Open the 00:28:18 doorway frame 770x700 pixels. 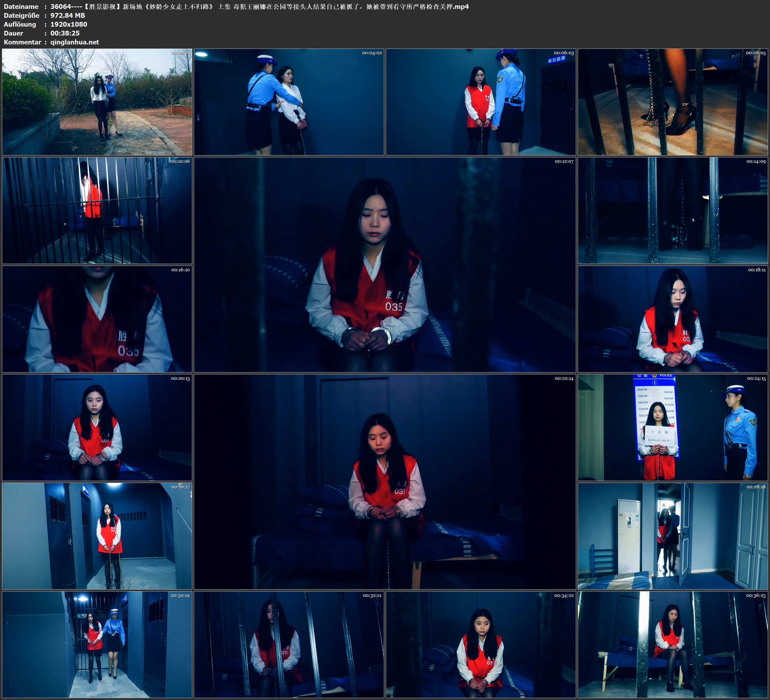673,536
